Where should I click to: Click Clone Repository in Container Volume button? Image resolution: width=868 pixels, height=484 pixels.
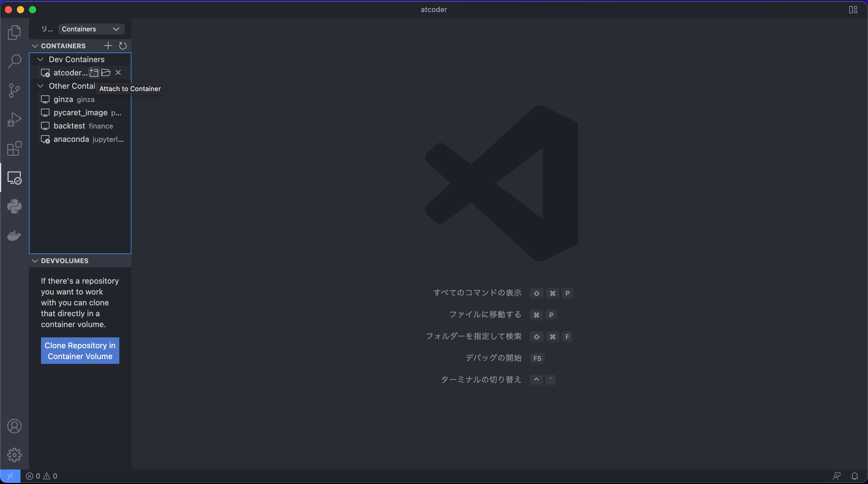pyautogui.click(x=80, y=351)
